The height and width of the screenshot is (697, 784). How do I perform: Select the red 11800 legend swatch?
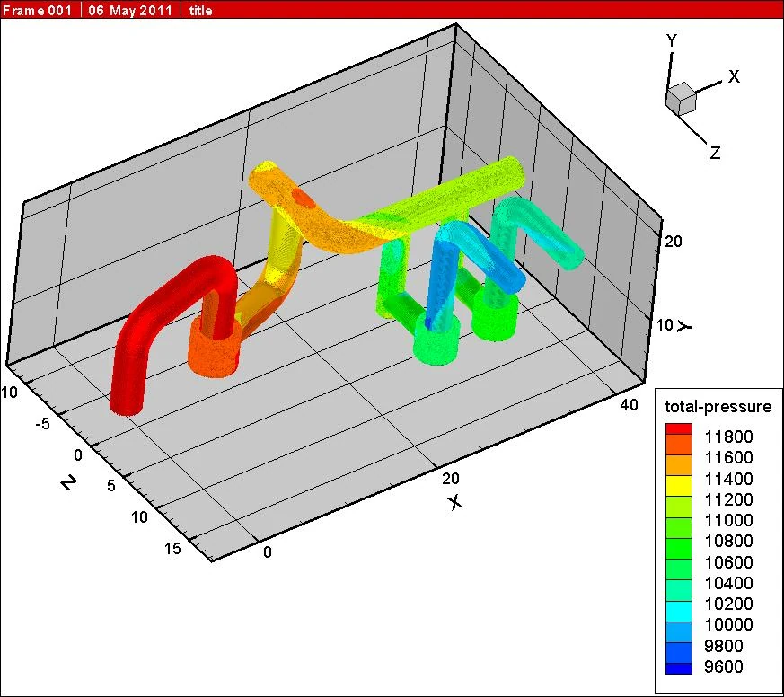(679, 430)
